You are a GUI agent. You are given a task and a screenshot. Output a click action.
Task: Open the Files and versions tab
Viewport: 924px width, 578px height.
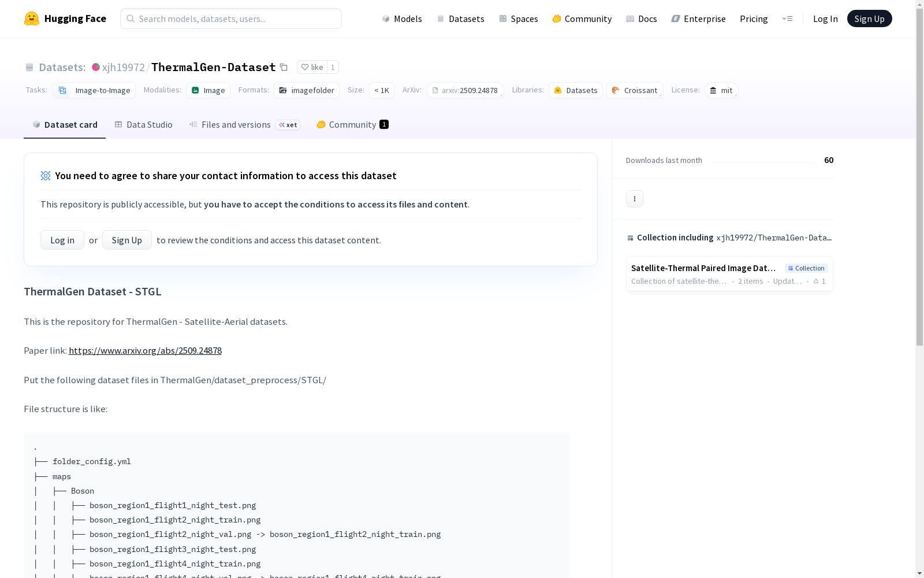click(x=244, y=125)
